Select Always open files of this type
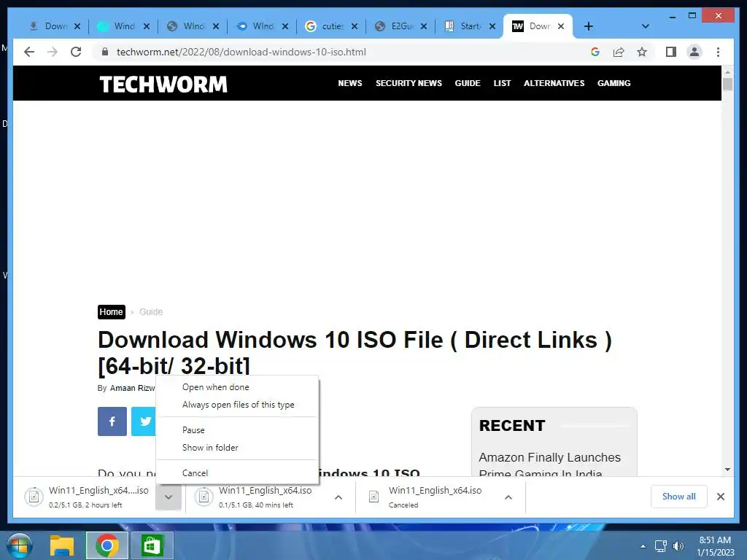Viewport: 747px width, 560px height. (237, 405)
